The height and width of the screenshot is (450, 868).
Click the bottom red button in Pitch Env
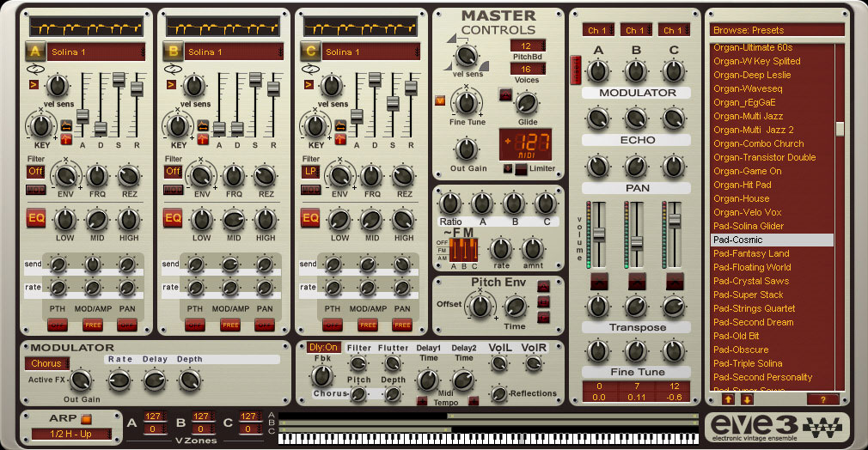pyautogui.click(x=544, y=318)
